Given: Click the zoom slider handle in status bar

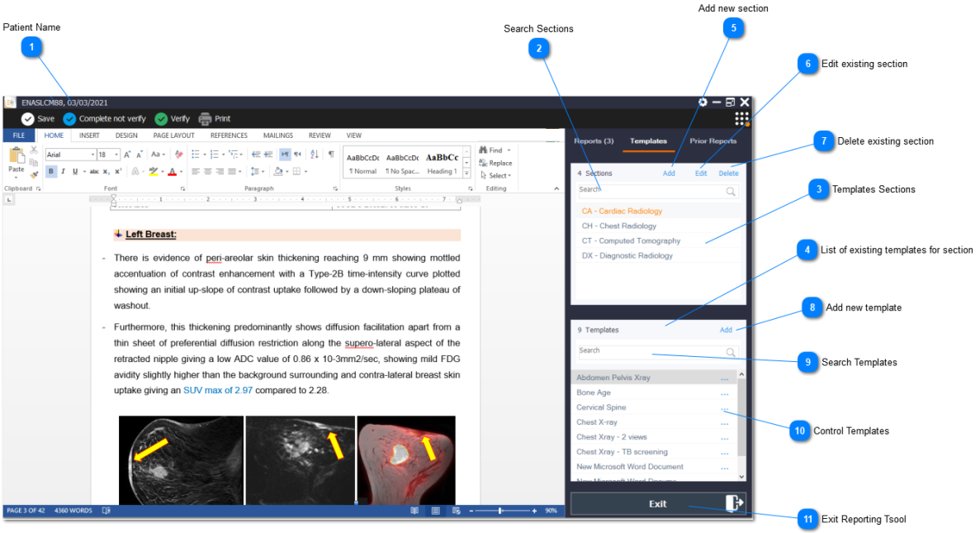Looking at the screenshot, I should tap(500, 511).
